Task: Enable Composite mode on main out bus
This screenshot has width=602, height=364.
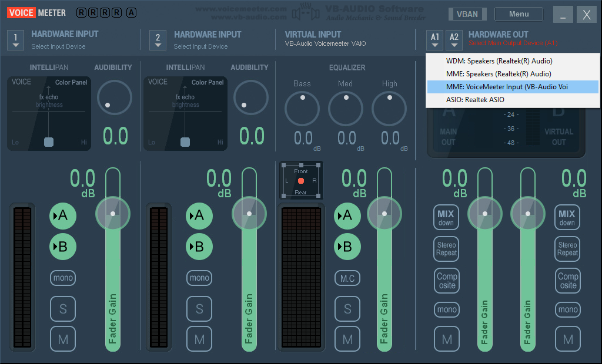Action: click(x=447, y=281)
